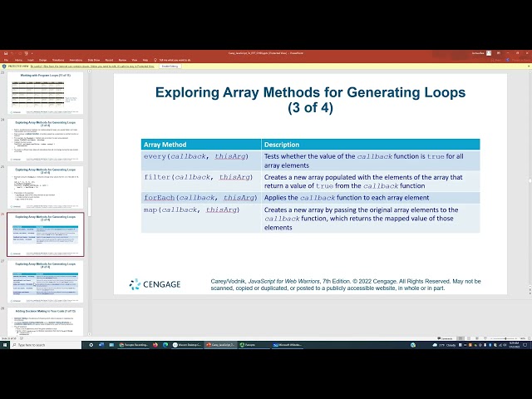532x399 pixels.
Task: Click the map(callback, thisArg) table cell
Action: 201,218
